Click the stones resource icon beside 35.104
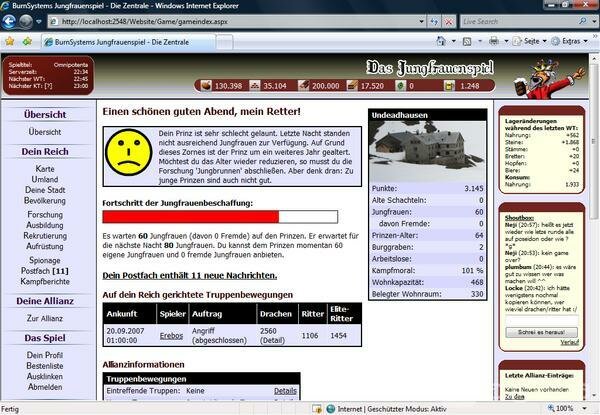Image resolution: width=600 pixels, height=415 pixels. pos(254,85)
